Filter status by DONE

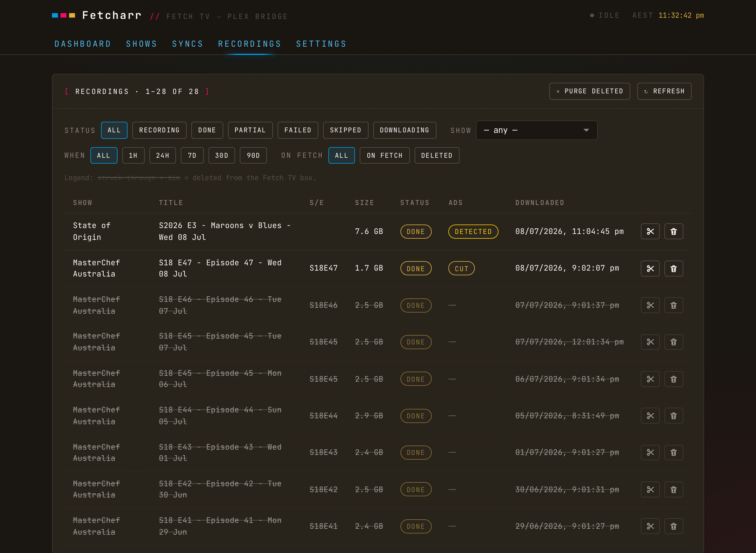(207, 130)
